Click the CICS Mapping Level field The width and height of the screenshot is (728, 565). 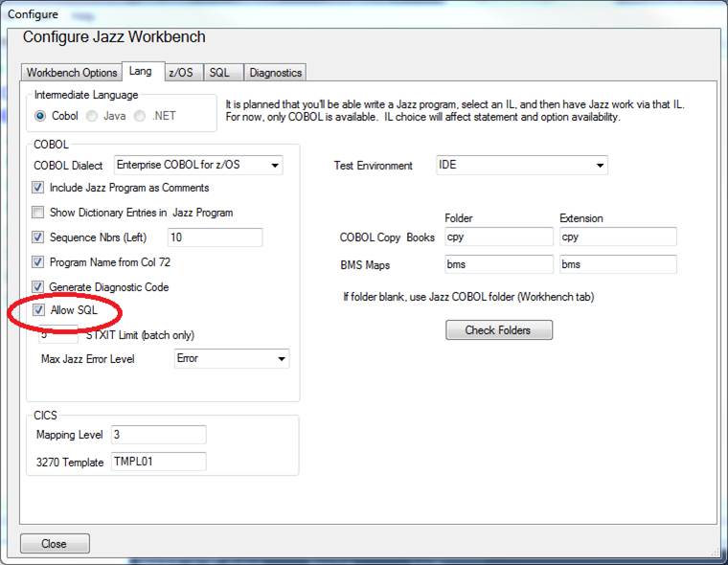tap(159, 435)
